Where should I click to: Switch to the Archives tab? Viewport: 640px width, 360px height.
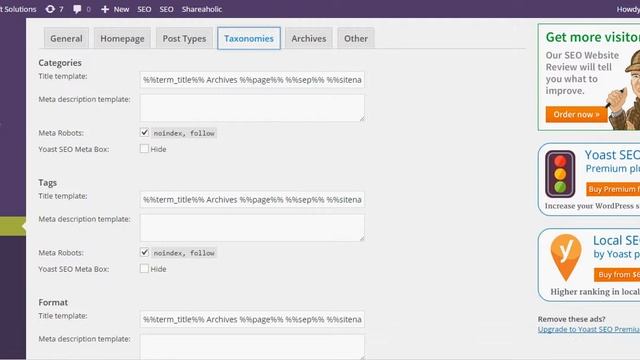click(309, 38)
